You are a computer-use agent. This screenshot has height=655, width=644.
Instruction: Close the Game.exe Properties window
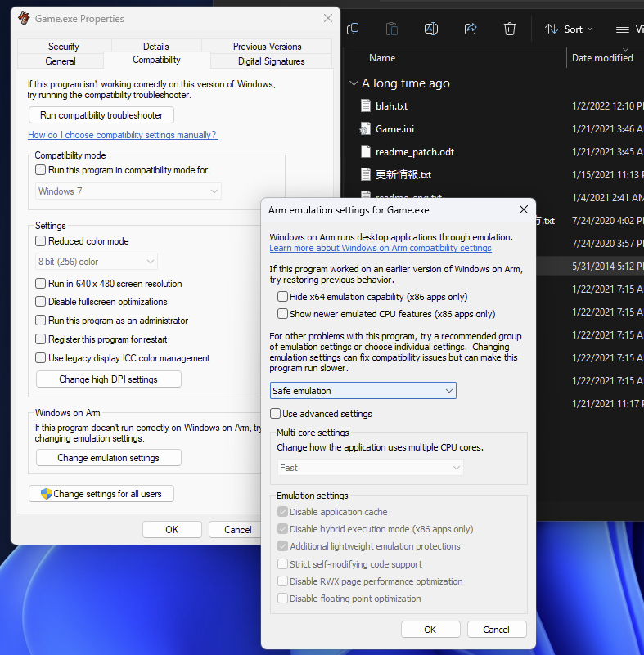[328, 18]
